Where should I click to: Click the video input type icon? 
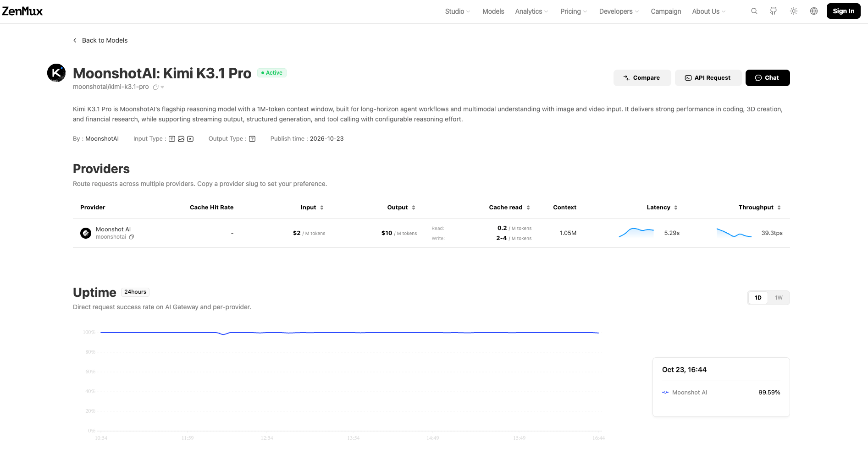coord(190,139)
